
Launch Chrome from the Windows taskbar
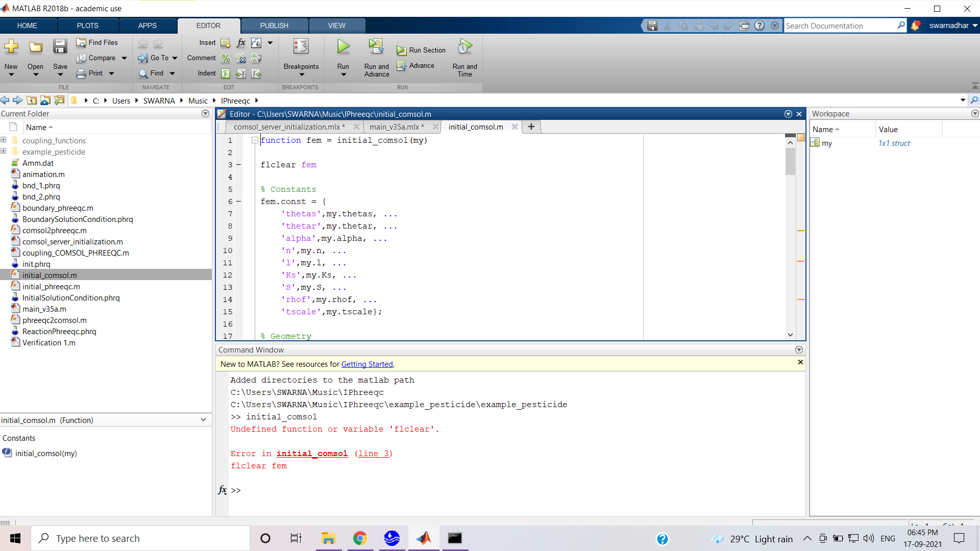tap(360, 538)
